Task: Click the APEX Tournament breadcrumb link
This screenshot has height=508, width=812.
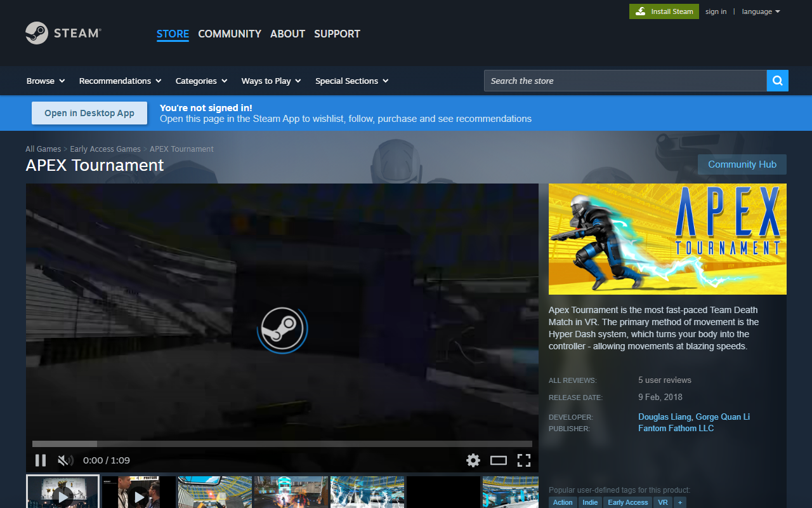Action: (181, 149)
